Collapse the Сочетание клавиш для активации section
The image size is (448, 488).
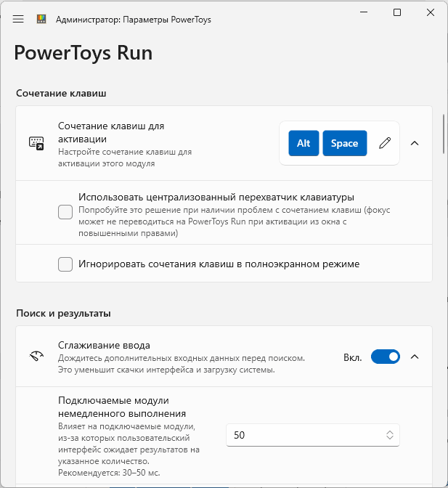[x=415, y=143]
